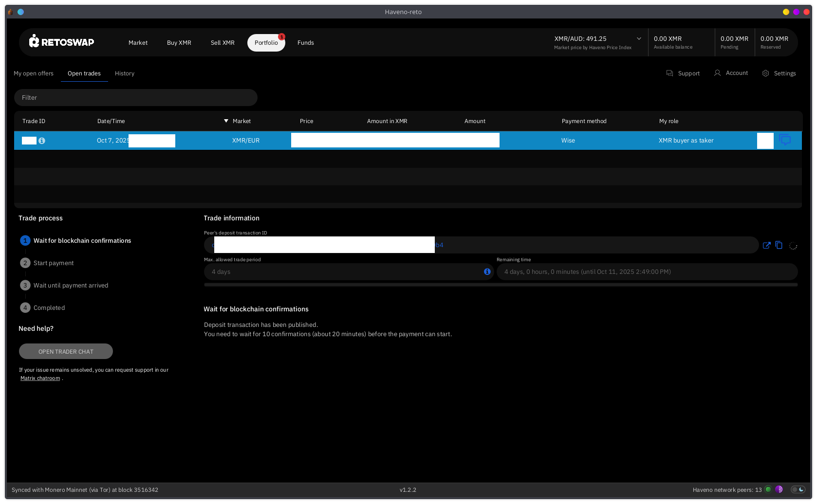The image size is (817, 504).
Task: Sort table by Date/Time column
Action: pos(111,121)
